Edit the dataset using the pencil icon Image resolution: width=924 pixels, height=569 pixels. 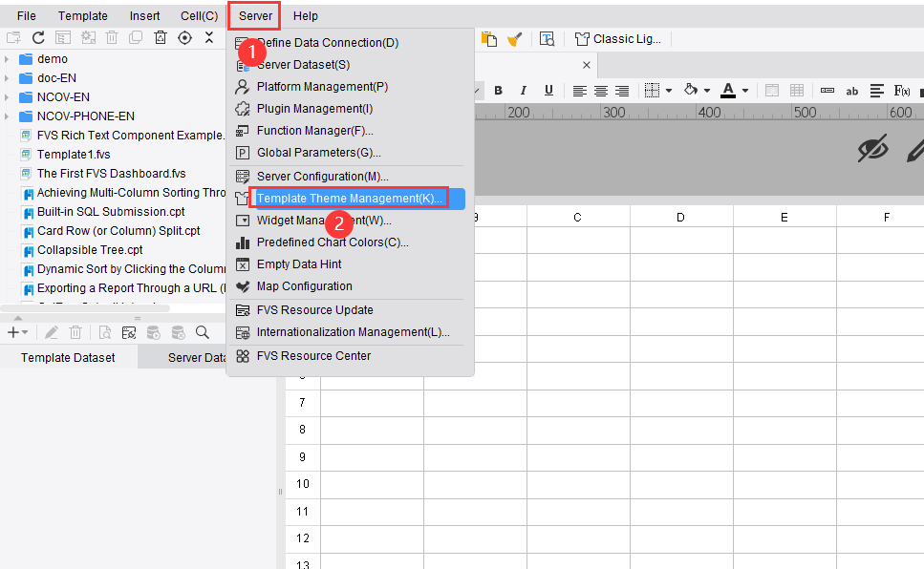53,331
